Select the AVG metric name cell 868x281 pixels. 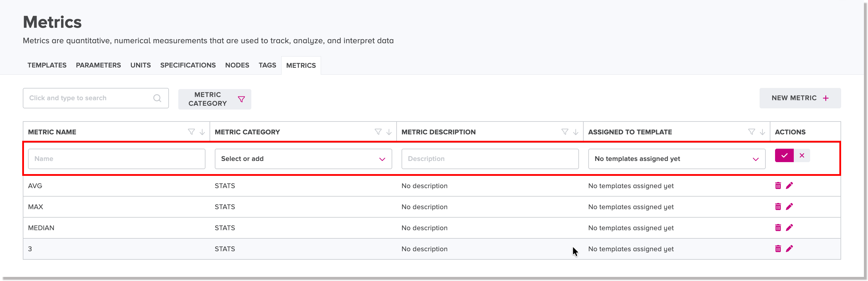(x=35, y=186)
